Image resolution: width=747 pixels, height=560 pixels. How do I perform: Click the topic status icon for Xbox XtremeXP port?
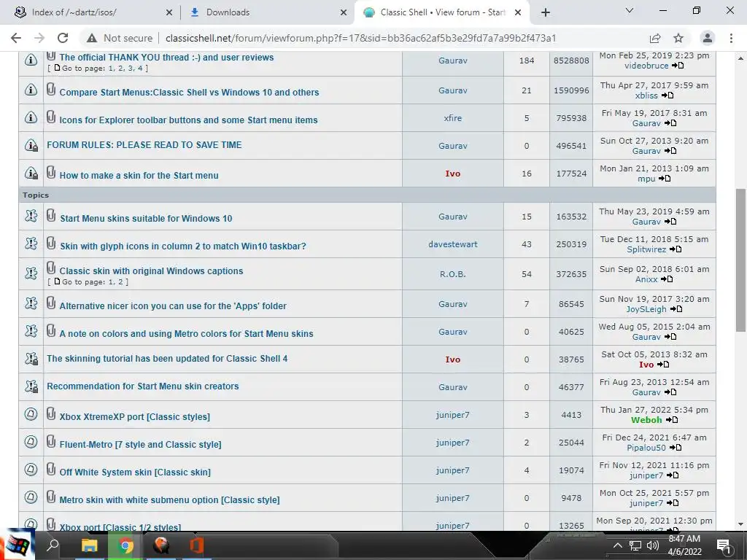point(31,414)
